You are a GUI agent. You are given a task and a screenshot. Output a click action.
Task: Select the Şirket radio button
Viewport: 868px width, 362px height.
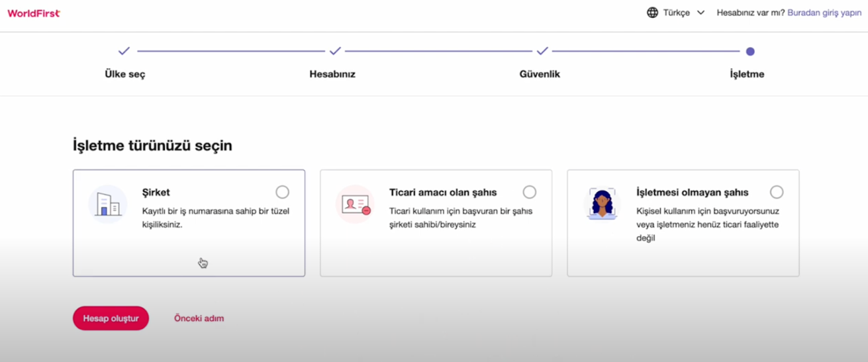[282, 192]
